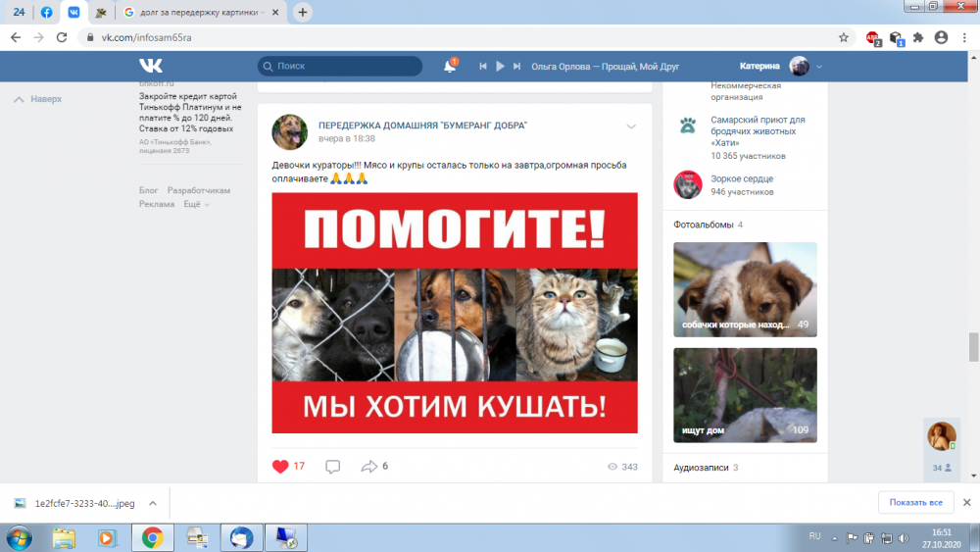Image resolution: width=980 pixels, height=552 pixels.
Task: Reload the current page
Action: [x=61, y=37]
